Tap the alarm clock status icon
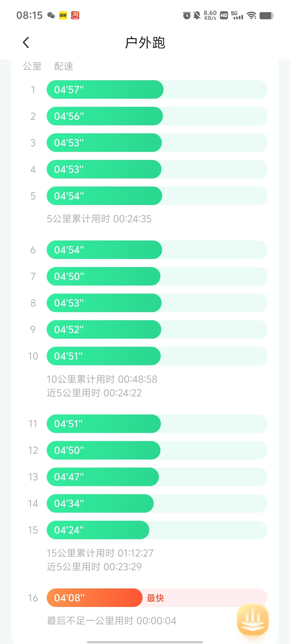Screen dimensions: 290x644 click(x=187, y=15)
